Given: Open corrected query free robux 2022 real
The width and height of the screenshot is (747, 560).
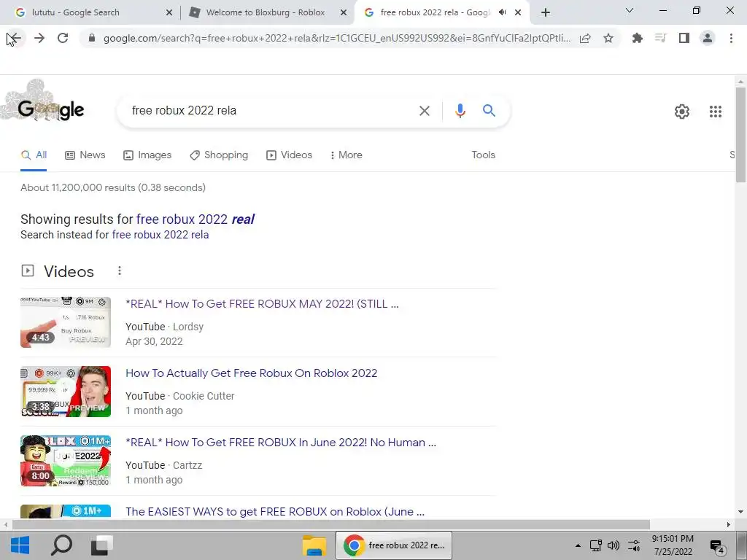Looking at the screenshot, I should [196, 219].
